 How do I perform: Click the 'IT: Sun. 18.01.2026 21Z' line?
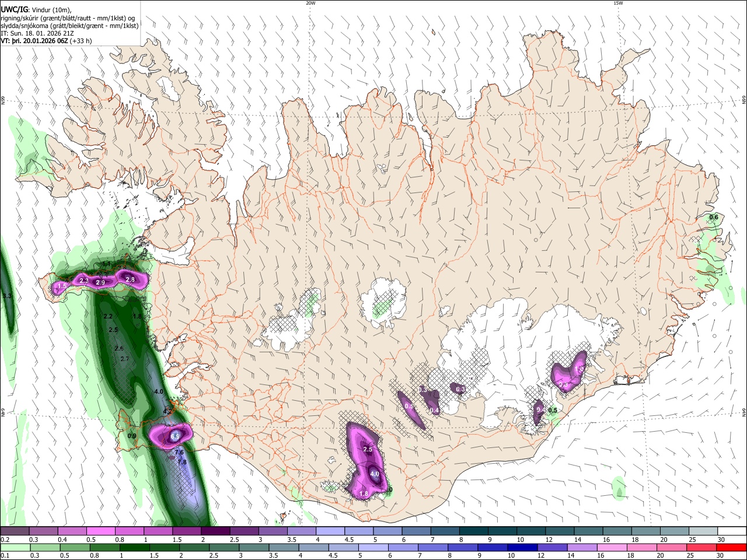(x=37, y=33)
